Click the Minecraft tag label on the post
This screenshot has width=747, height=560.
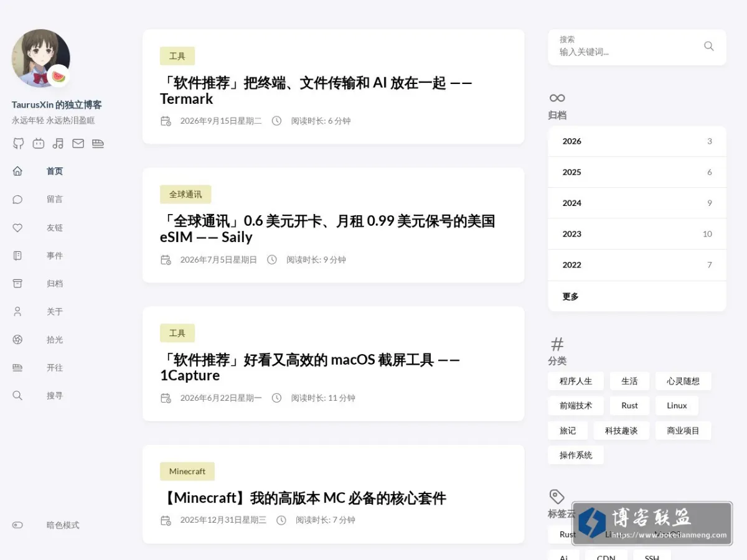point(187,471)
